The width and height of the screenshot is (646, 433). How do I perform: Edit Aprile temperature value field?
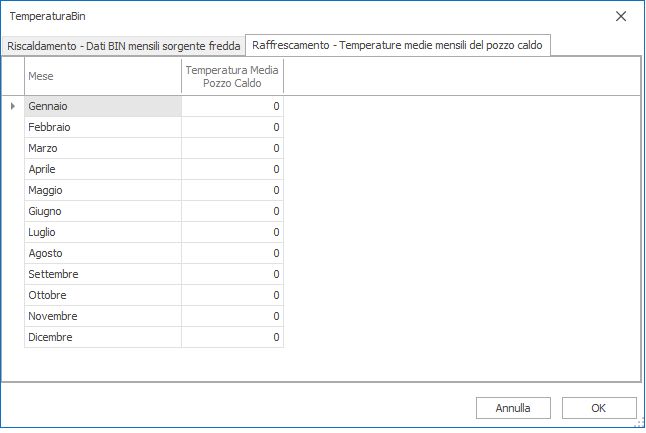tap(232, 169)
